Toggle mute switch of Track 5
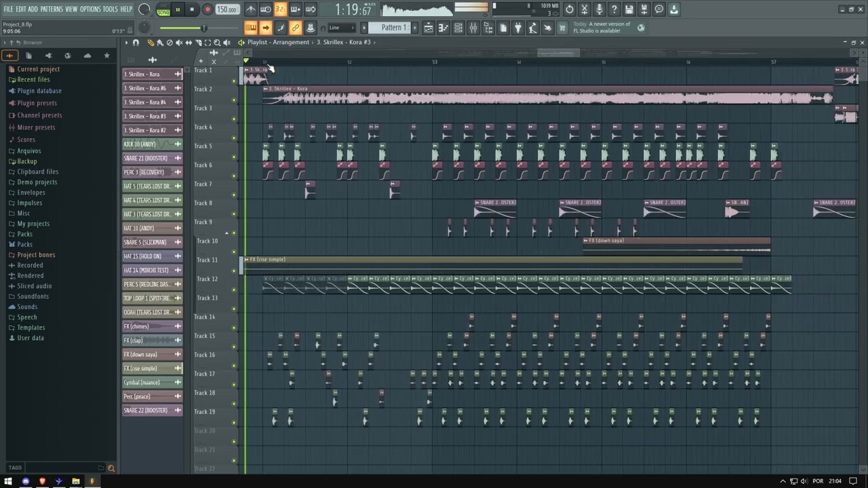 [x=234, y=157]
